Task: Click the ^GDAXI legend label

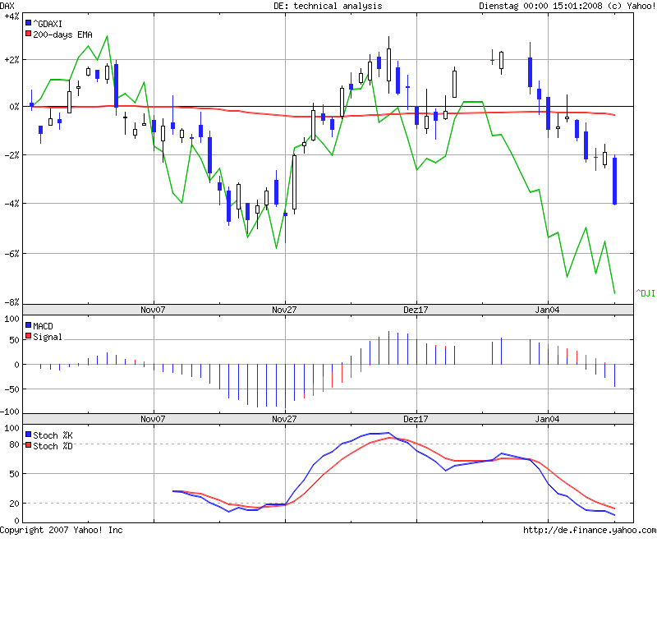Action: pos(48,24)
